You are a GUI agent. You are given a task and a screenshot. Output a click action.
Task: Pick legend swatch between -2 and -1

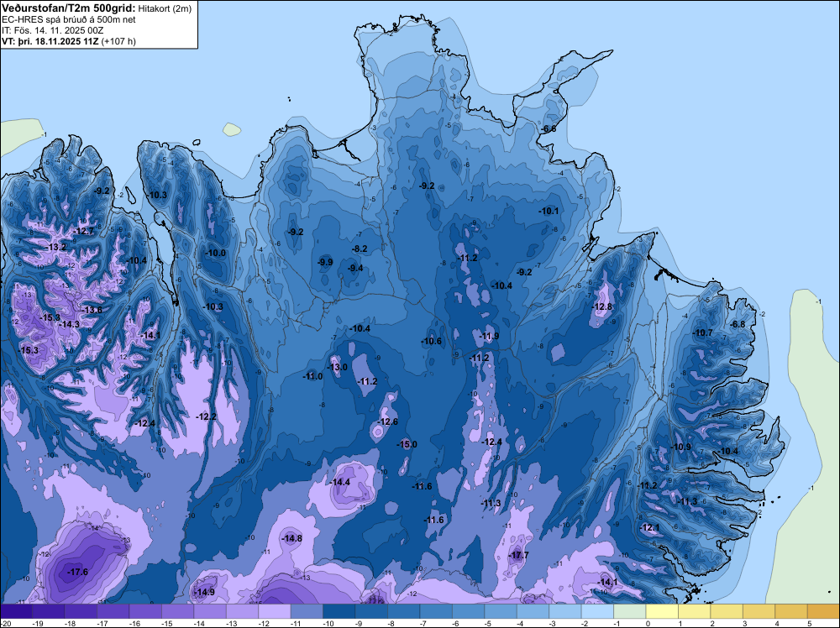[598, 612]
